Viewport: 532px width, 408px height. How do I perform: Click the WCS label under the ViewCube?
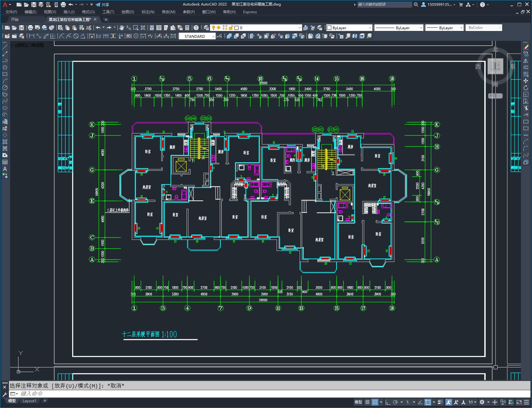point(495,96)
